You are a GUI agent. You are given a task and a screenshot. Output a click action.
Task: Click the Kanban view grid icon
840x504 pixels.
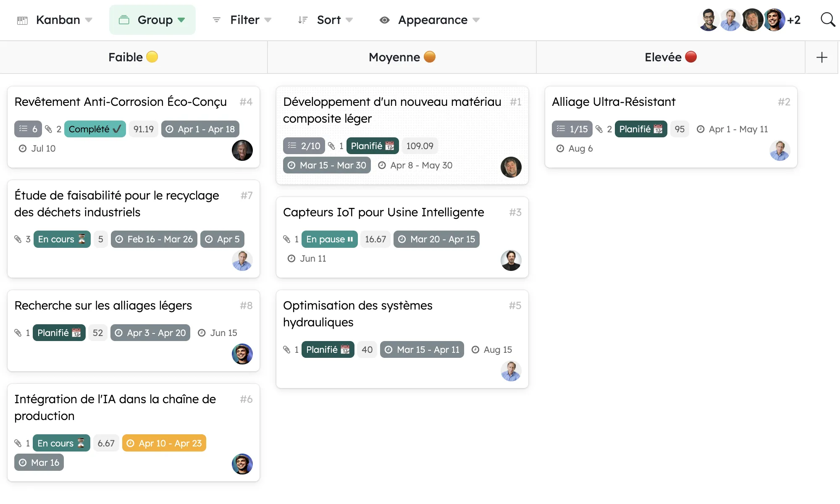point(22,20)
